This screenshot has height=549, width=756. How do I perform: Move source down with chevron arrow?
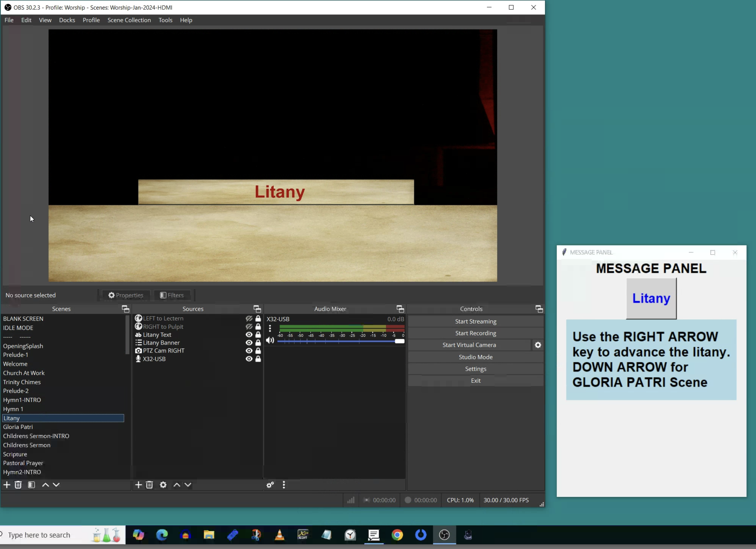click(x=188, y=485)
